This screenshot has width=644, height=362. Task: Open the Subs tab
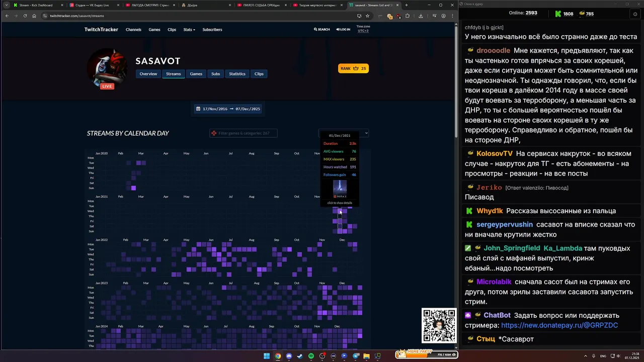point(215,74)
